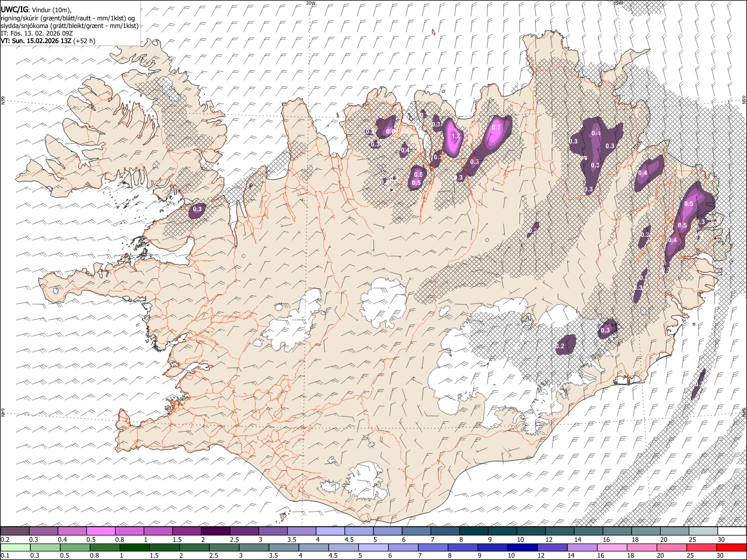Pick the bottom legend swatch labeled 2.5
Screen dimensions: 747x560
coord(224,548)
